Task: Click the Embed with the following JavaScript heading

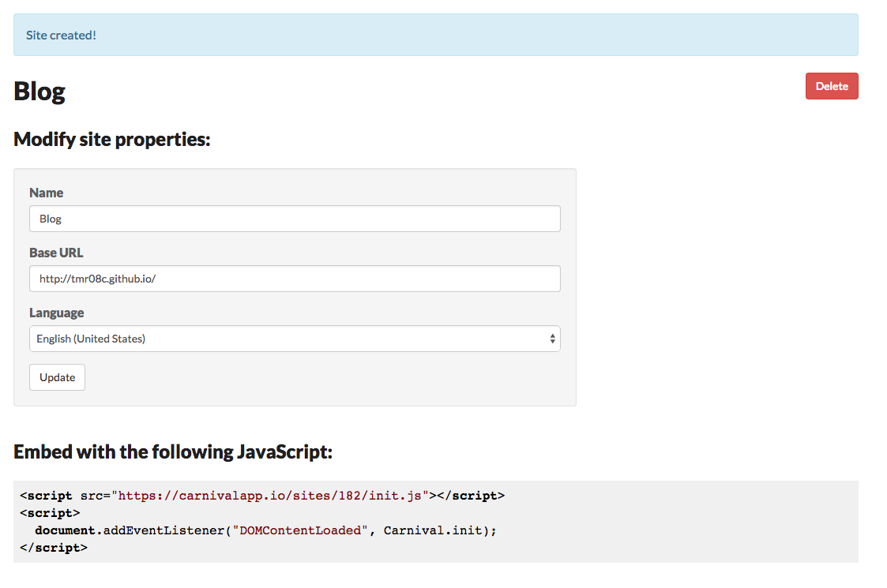Action: tap(173, 451)
